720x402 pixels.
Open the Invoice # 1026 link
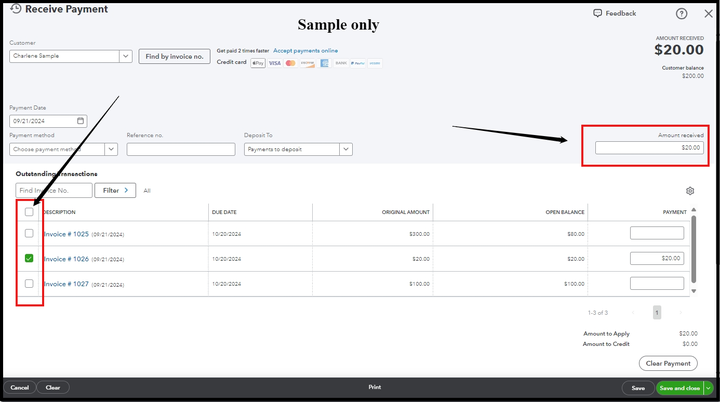(x=66, y=259)
